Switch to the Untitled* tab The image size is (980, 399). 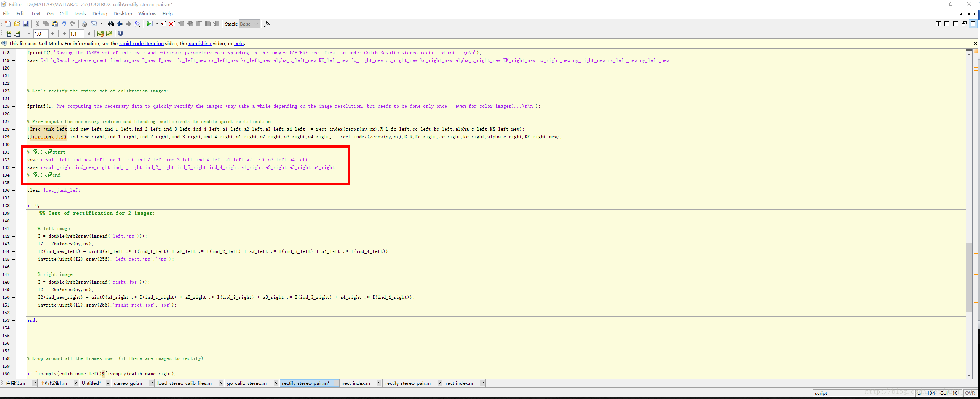point(91,383)
